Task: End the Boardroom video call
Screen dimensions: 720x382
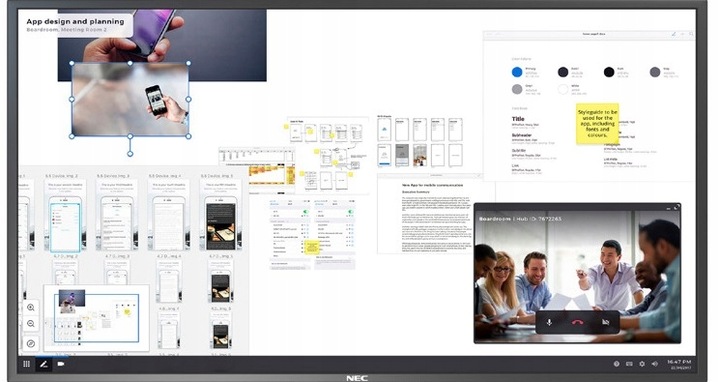Action: point(577,322)
